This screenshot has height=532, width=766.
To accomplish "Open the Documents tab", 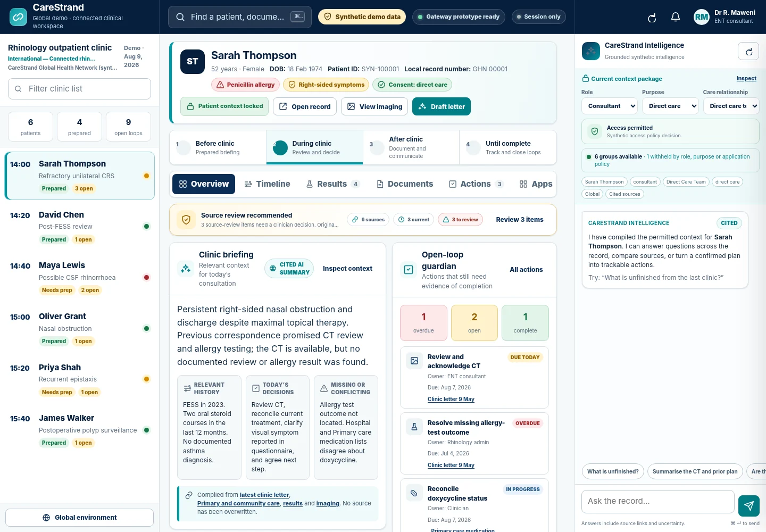I will click(x=405, y=184).
